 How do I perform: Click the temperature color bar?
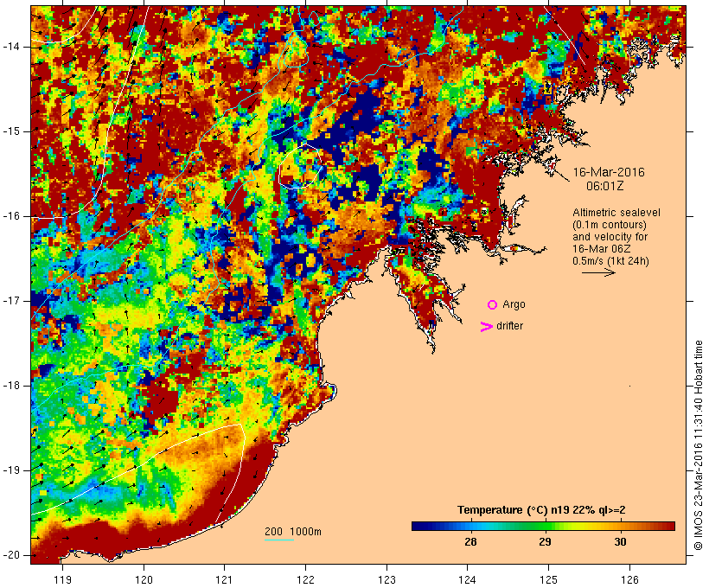click(x=543, y=526)
